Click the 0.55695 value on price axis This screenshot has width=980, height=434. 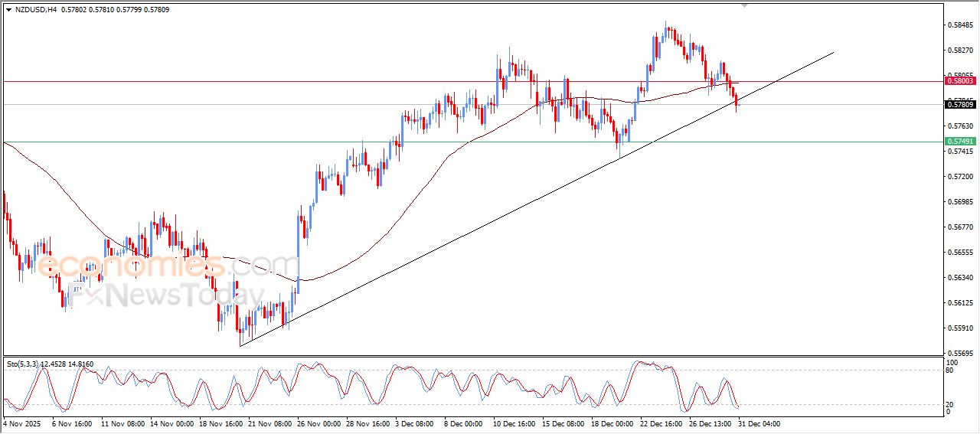click(x=959, y=354)
